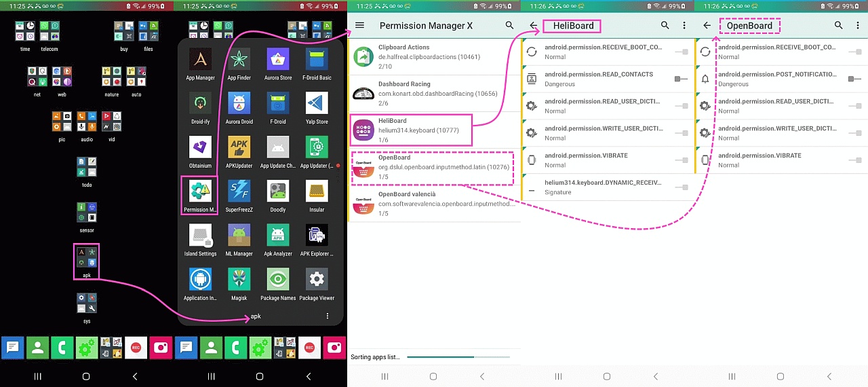Tap the system Recents button under the HeliBoard screen
868x387 pixels.
point(558,376)
